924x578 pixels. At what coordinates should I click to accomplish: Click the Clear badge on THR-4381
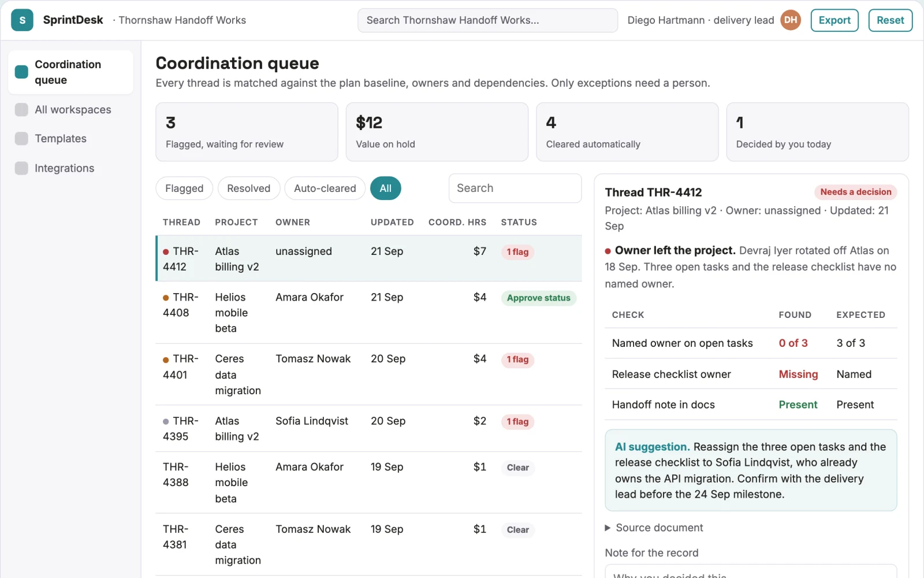[x=517, y=530]
